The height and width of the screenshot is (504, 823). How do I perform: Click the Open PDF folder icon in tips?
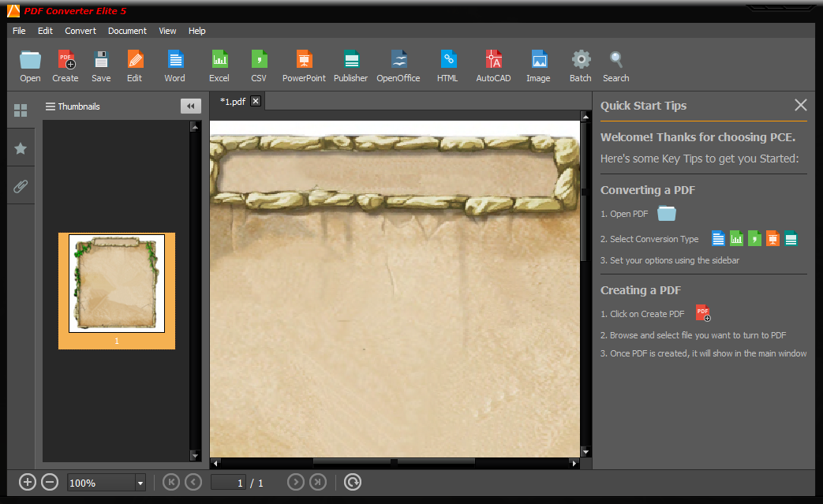(x=667, y=214)
